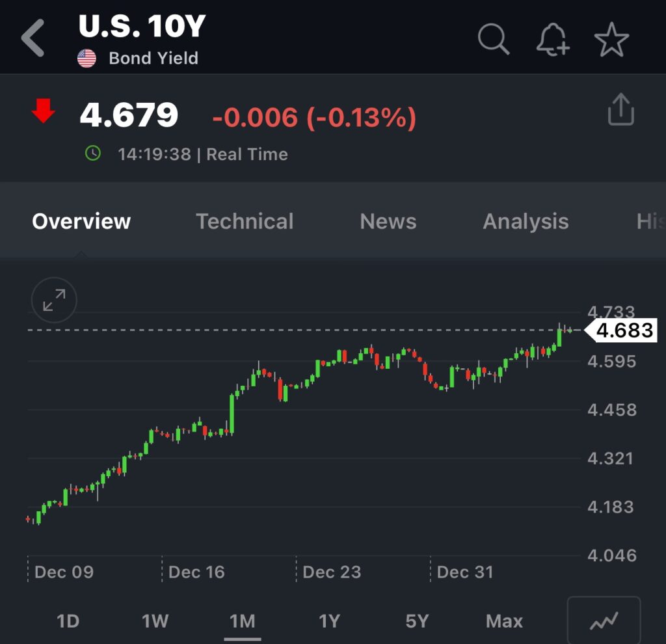Tap the latest candlestick on the chart
This screenshot has width=666, height=644.
[570, 330]
